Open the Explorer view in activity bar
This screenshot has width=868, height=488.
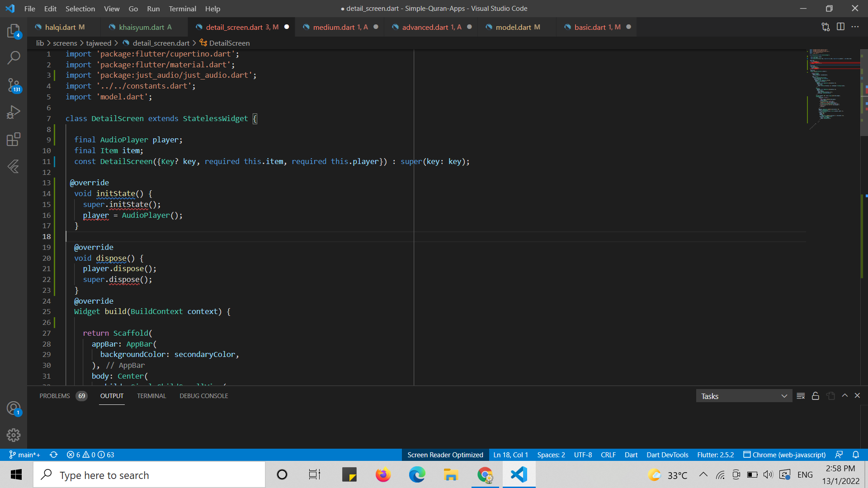(x=14, y=31)
